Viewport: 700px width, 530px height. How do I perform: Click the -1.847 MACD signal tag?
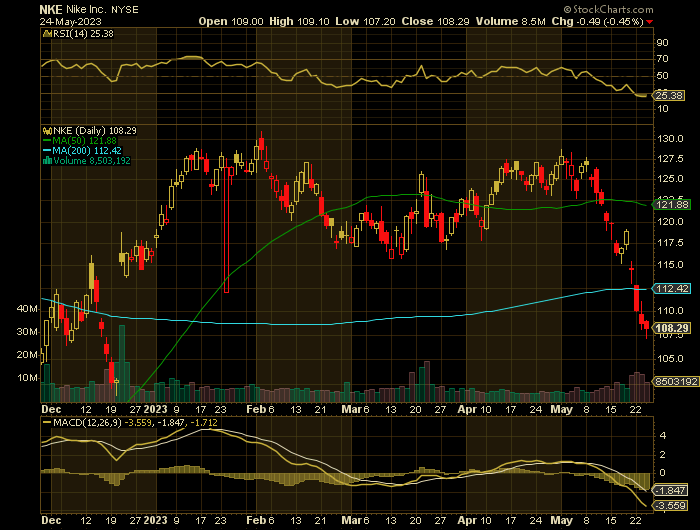(670, 490)
